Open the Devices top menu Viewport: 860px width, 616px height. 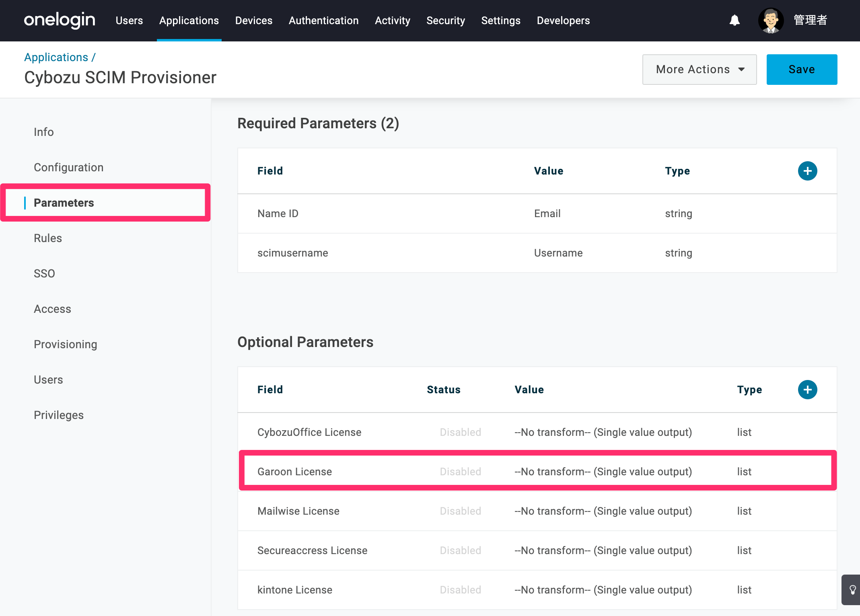(254, 21)
